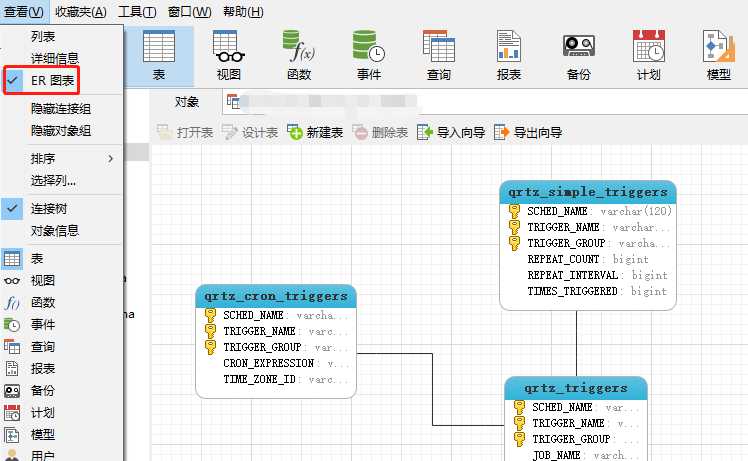Open the 帮助(H) menu

(x=243, y=11)
